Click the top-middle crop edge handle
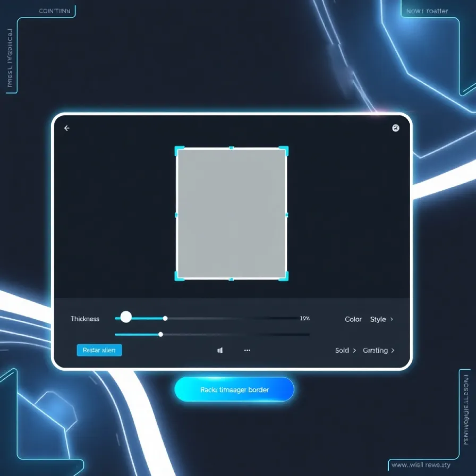Screen dimensions: 476x476 pyautogui.click(x=231, y=148)
